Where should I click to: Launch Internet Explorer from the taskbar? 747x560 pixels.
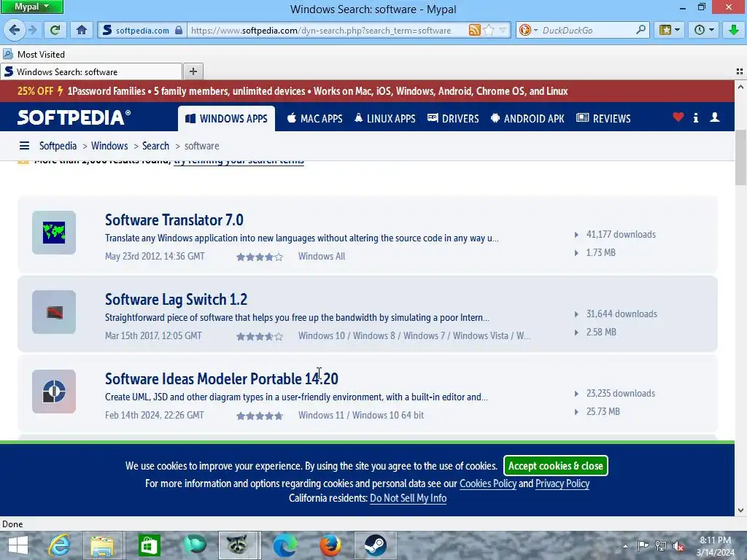[x=59, y=545]
